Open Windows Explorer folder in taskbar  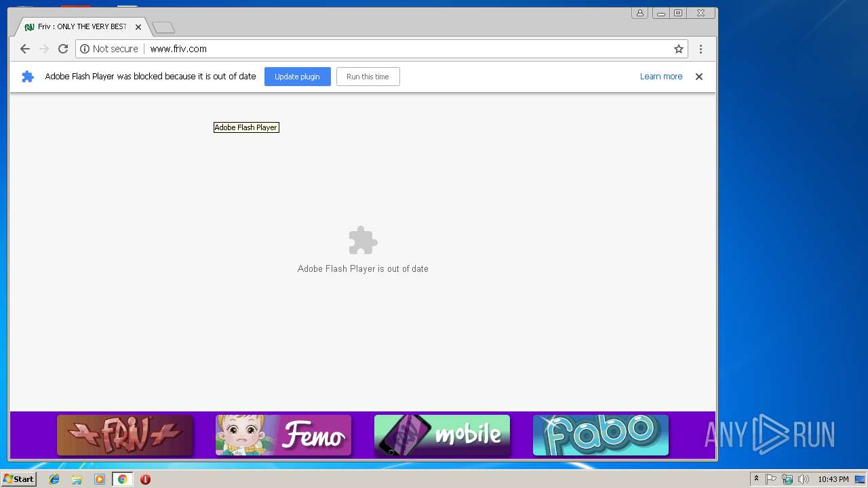77,479
